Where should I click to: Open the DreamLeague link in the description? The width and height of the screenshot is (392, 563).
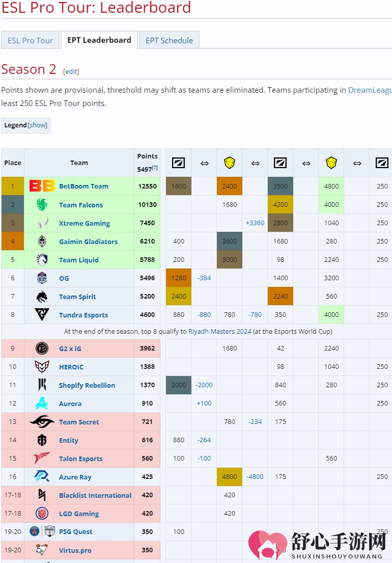pos(370,90)
